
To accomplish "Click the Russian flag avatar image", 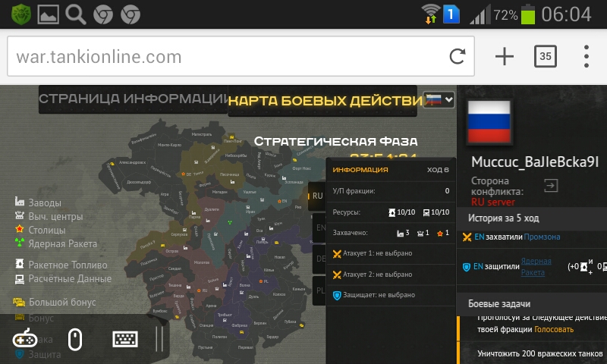I will coord(489,121).
